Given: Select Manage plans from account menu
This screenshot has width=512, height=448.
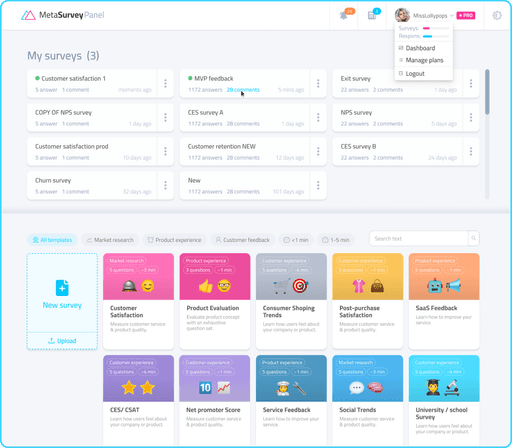Looking at the screenshot, I should click(x=424, y=60).
